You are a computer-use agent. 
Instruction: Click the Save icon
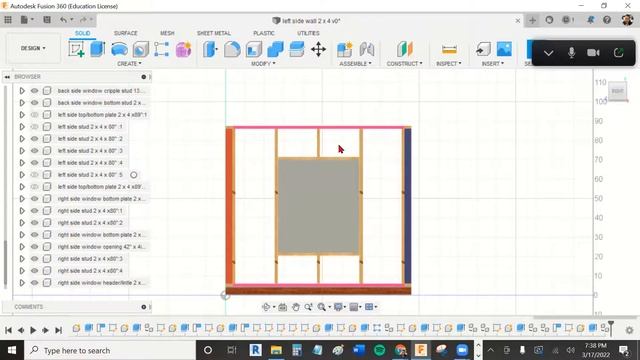coord(47,20)
